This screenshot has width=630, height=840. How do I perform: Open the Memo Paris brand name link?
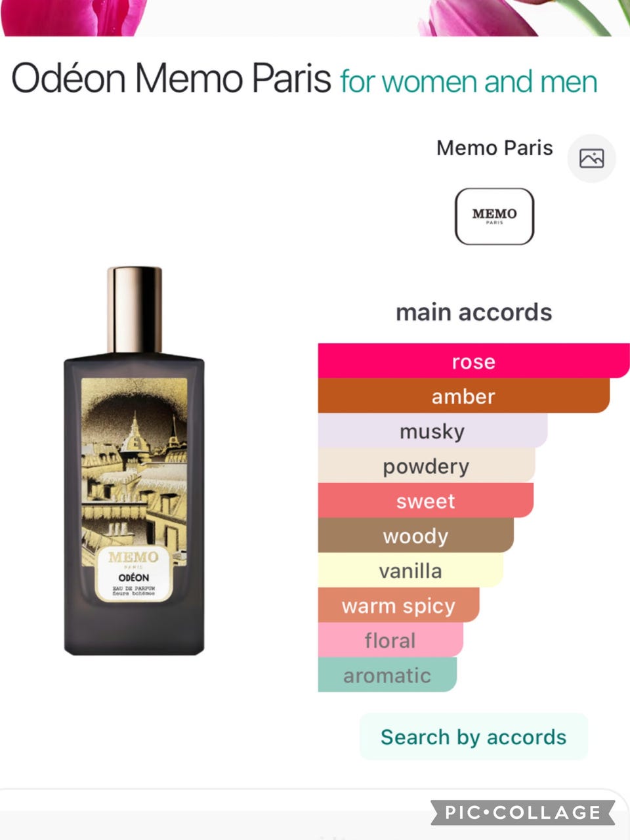(x=495, y=148)
